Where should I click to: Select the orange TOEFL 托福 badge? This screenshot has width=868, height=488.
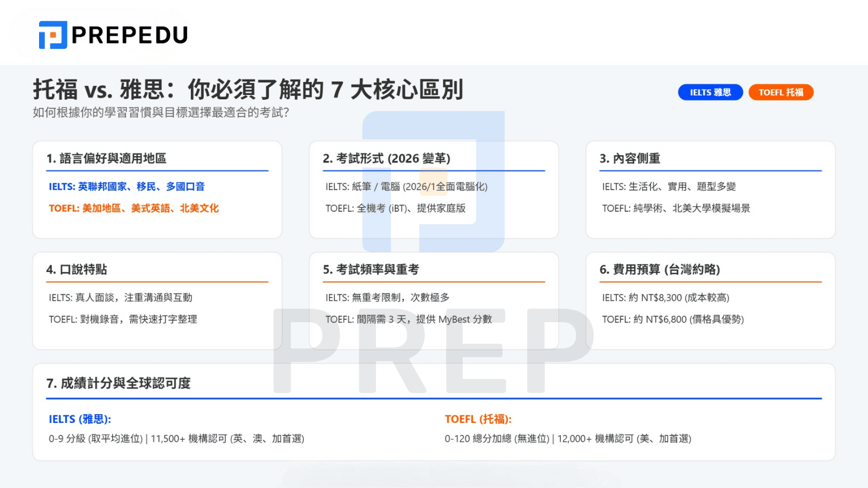pos(781,92)
